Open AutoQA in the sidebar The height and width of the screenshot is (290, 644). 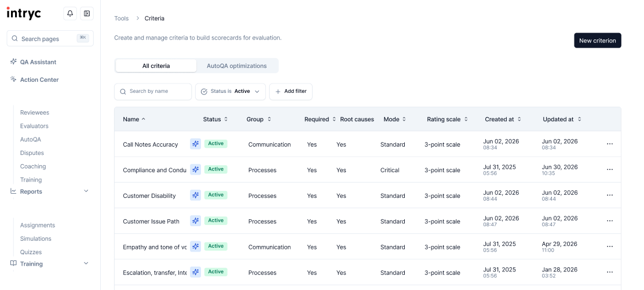click(x=30, y=139)
